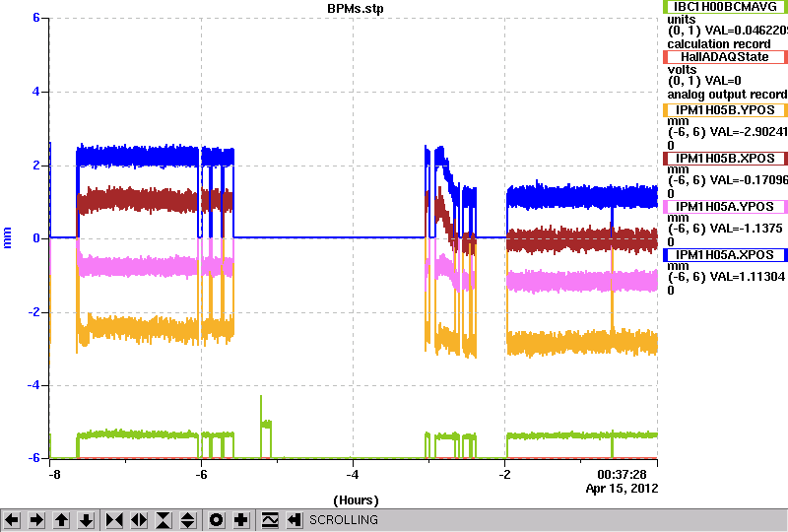Select the IPM1H05A.YPOS legend entry

(725, 207)
